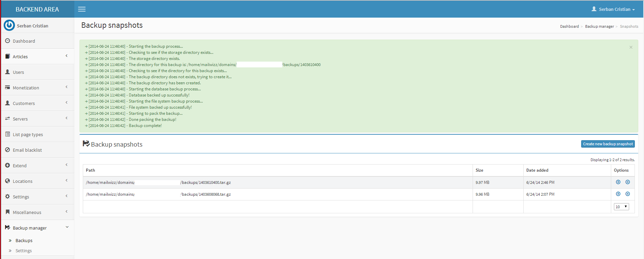Follow the Backup manager breadcrumb link
The image size is (644, 259).
click(599, 26)
